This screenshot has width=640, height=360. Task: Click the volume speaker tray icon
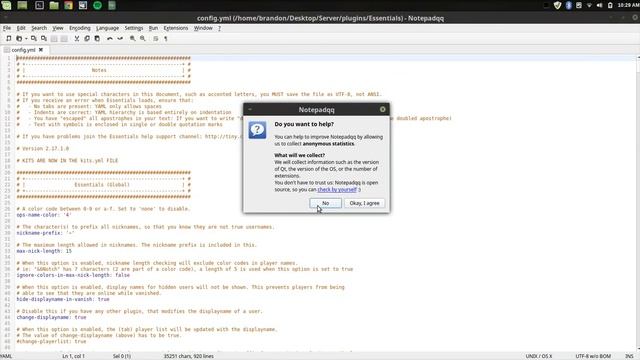click(600, 5)
